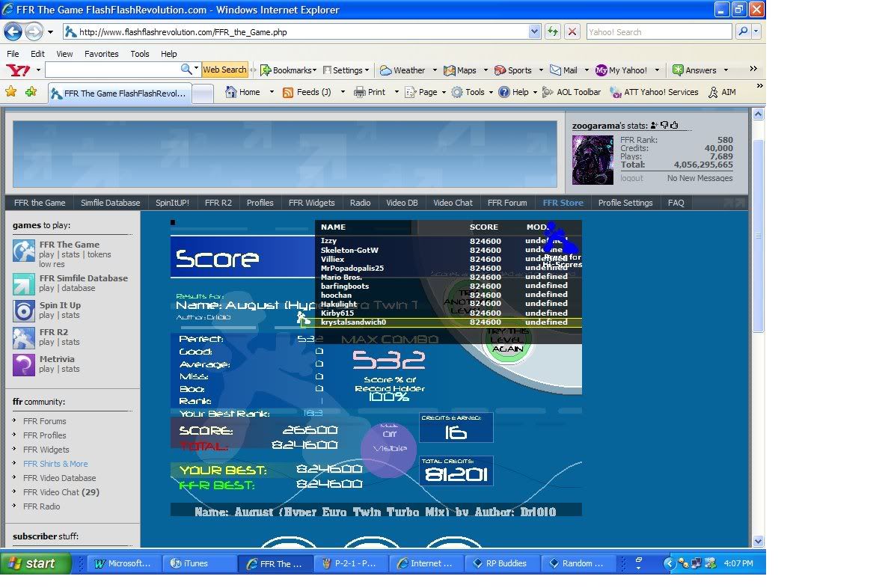Open Answers from the Yahoo toolbar
Image resolution: width=891 pixels, height=588 pixels.
click(694, 70)
